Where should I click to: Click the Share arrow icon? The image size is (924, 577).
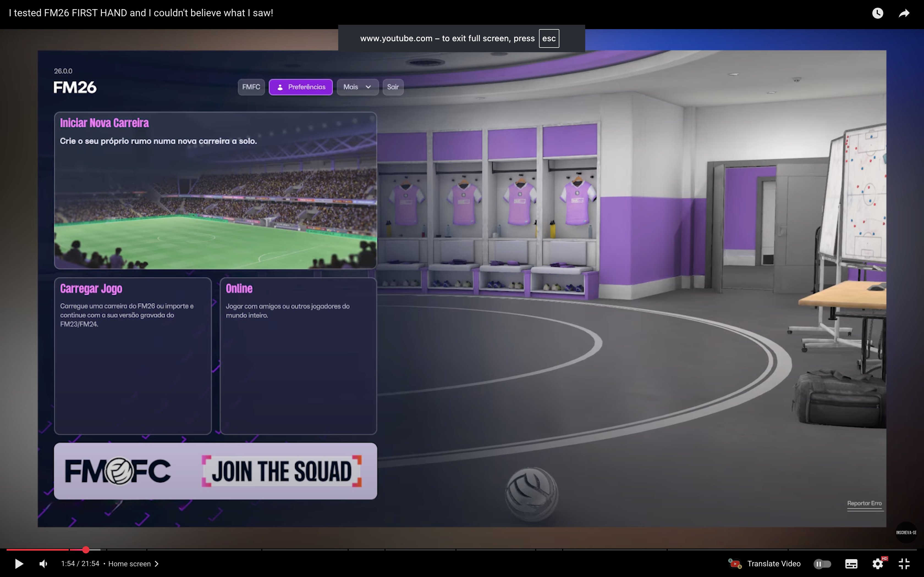[x=904, y=13]
